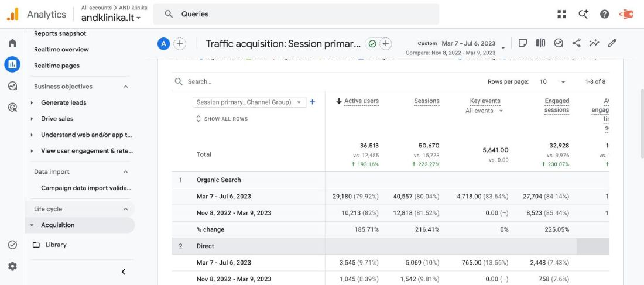
Task: Collapse the Data import section
Action: [x=126, y=172]
